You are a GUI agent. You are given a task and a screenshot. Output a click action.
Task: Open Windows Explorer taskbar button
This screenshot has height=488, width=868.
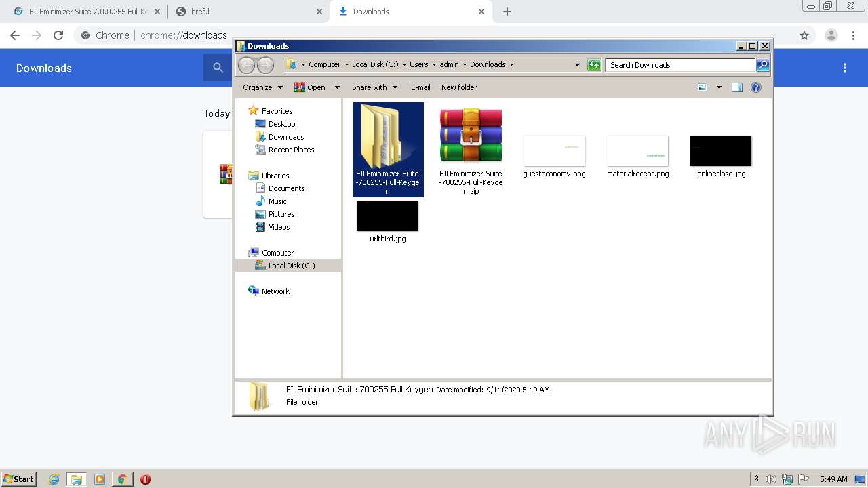76,479
